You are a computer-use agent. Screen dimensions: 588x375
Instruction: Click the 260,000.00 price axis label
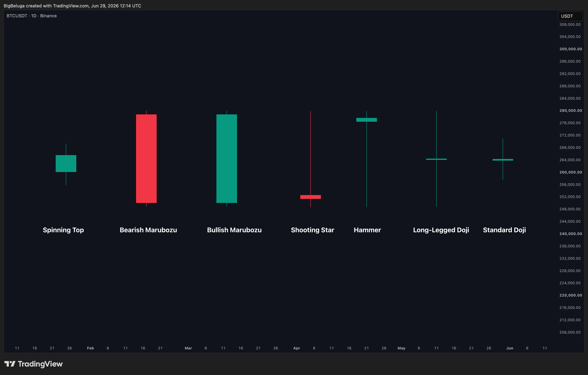pyautogui.click(x=571, y=172)
